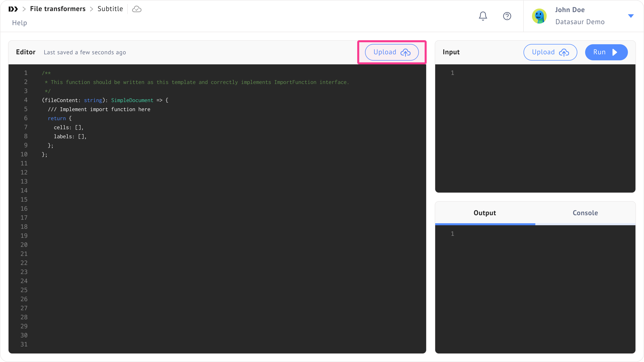Viewport: 644px width, 362px height.
Task: Click the Datasaur logo icon
Action: (x=13, y=9)
